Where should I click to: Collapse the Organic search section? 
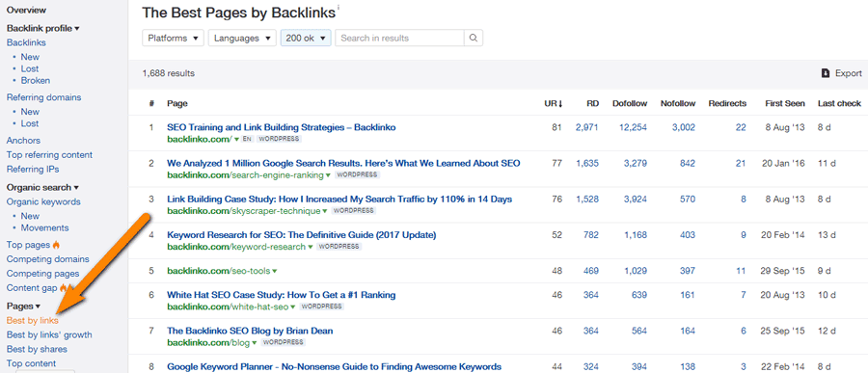click(x=42, y=188)
